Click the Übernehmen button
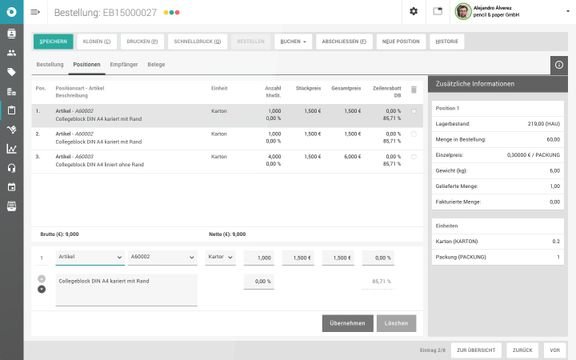Screen dimensions: 576x360 point(348,323)
